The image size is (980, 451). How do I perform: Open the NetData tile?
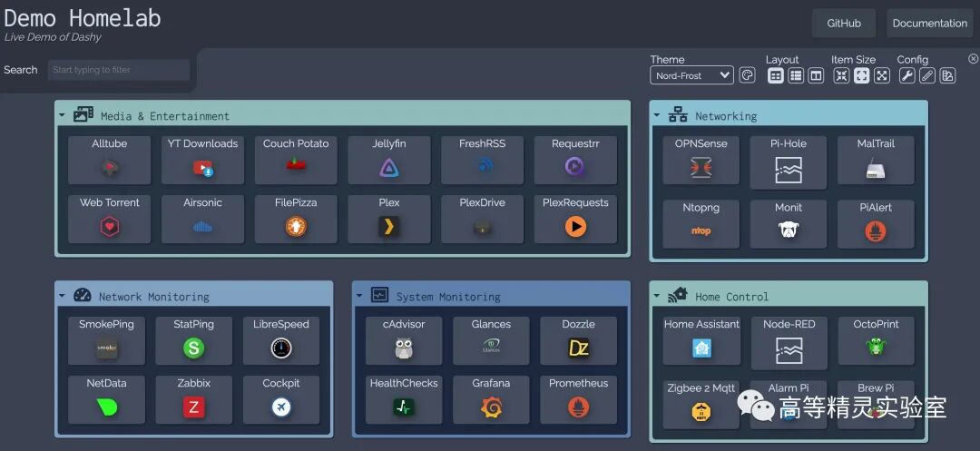pyautogui.click(x=106, y=400)
